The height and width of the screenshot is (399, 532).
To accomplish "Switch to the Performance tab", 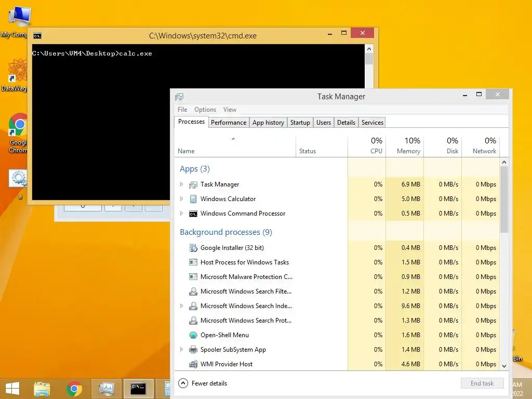I will (229, 123).
